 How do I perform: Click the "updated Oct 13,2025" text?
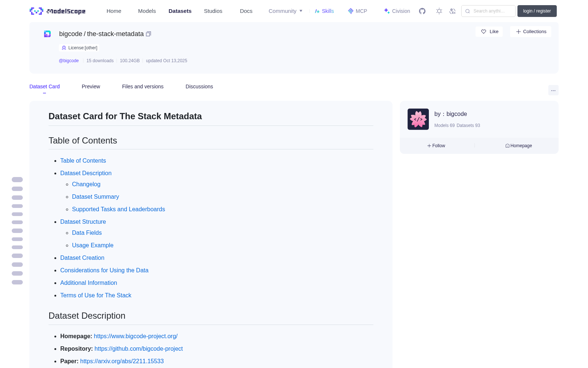(166, 61)
